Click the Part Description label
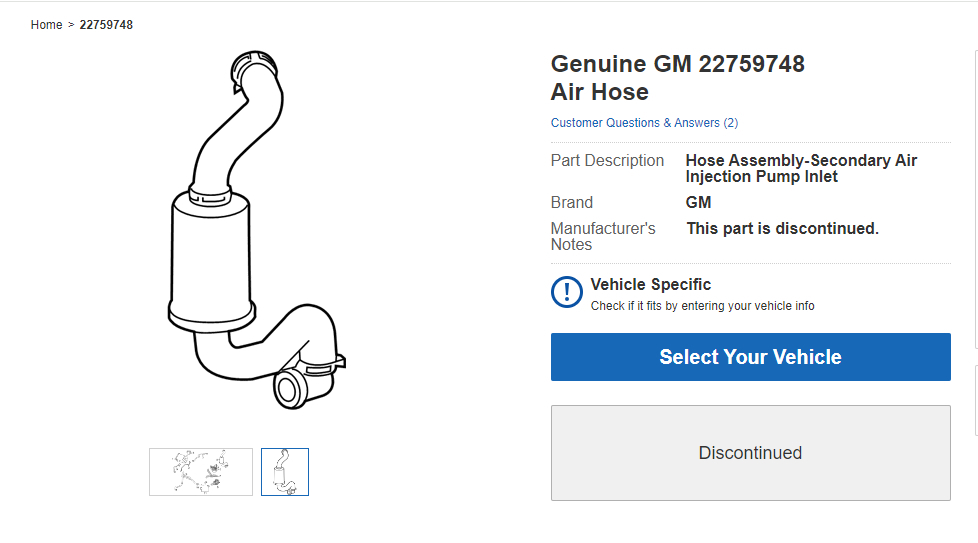Image resolution: width=978 pixels, height=543 pixels. point(607,161)
